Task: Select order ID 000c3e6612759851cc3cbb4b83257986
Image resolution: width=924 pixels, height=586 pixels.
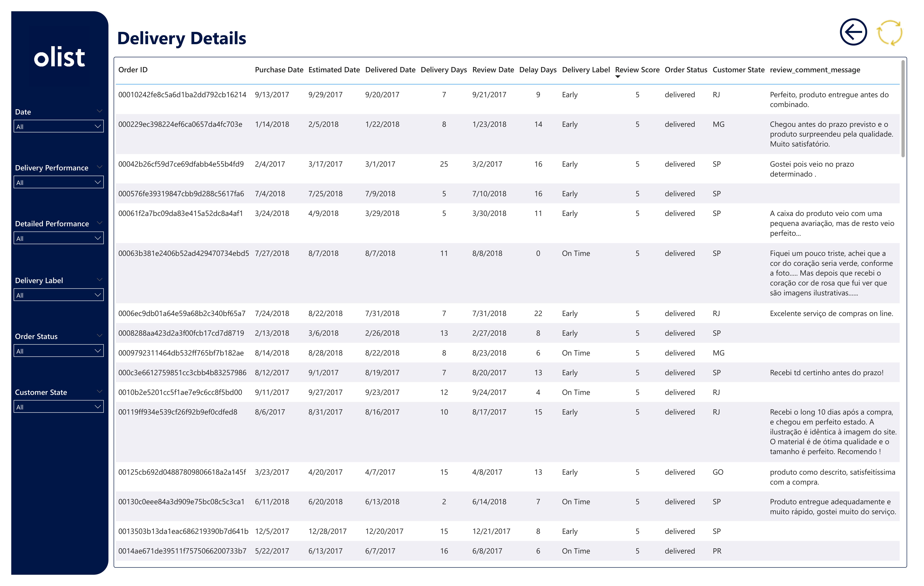Action: [x=182, y=373]
